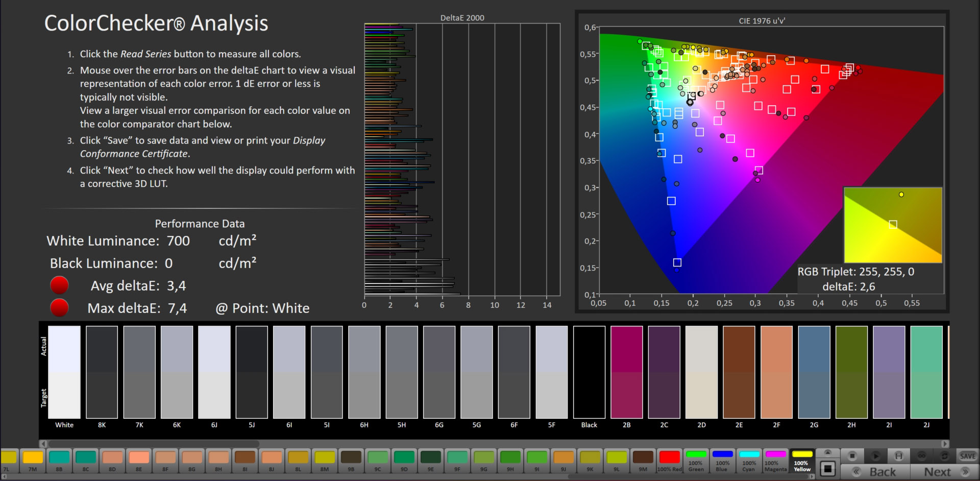Click the Continuous read infinity icon
980x481 pixels.
coord(922,455)
